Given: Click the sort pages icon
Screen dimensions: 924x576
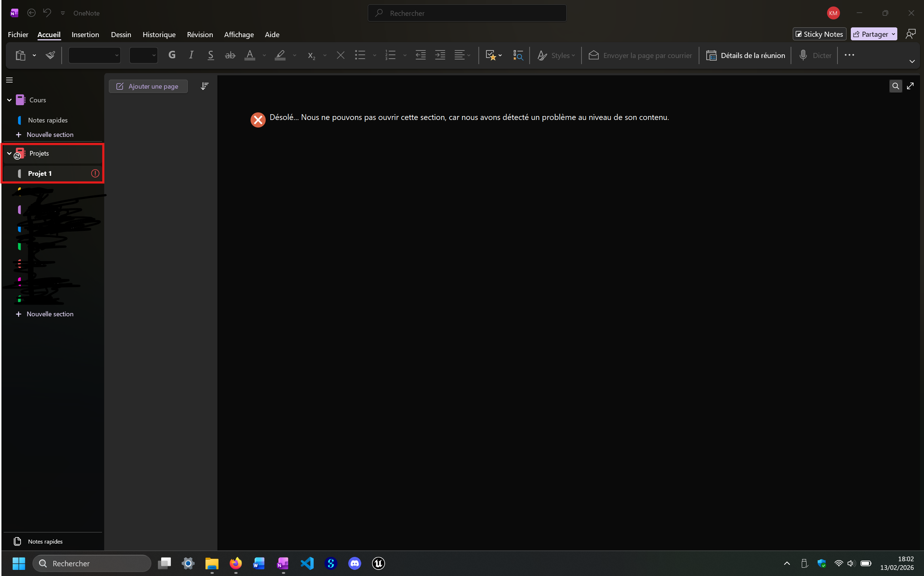Looking at the screenshot, I should pos(205,86).
